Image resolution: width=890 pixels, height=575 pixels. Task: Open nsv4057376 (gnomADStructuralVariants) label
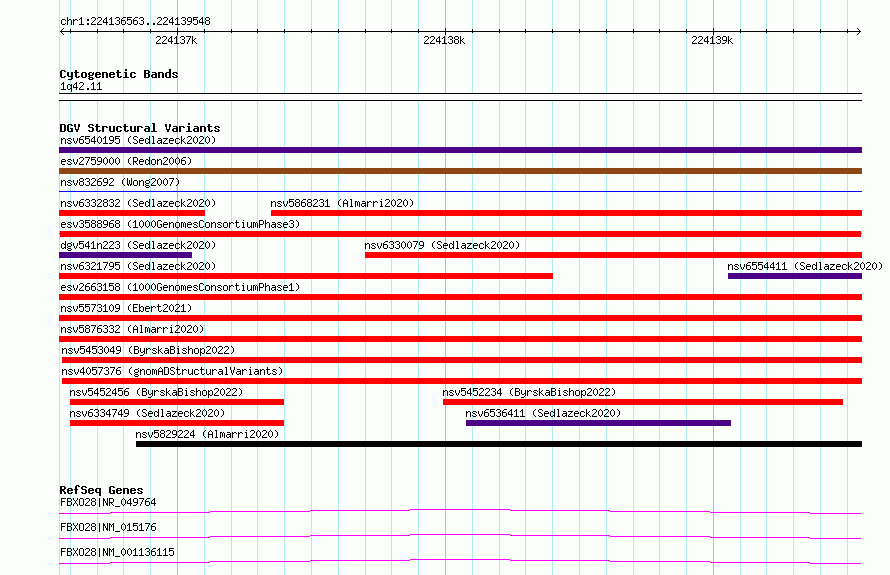(172, 371)
